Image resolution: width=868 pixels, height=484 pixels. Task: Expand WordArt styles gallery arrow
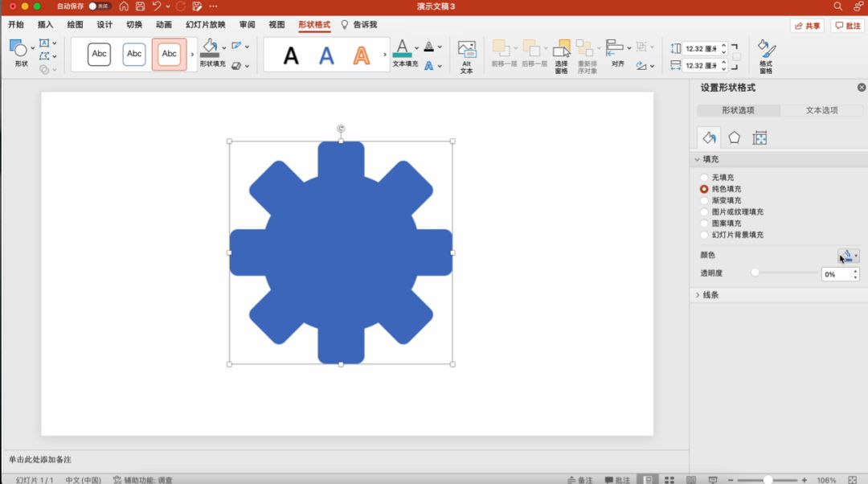click(x=385, y=55)
